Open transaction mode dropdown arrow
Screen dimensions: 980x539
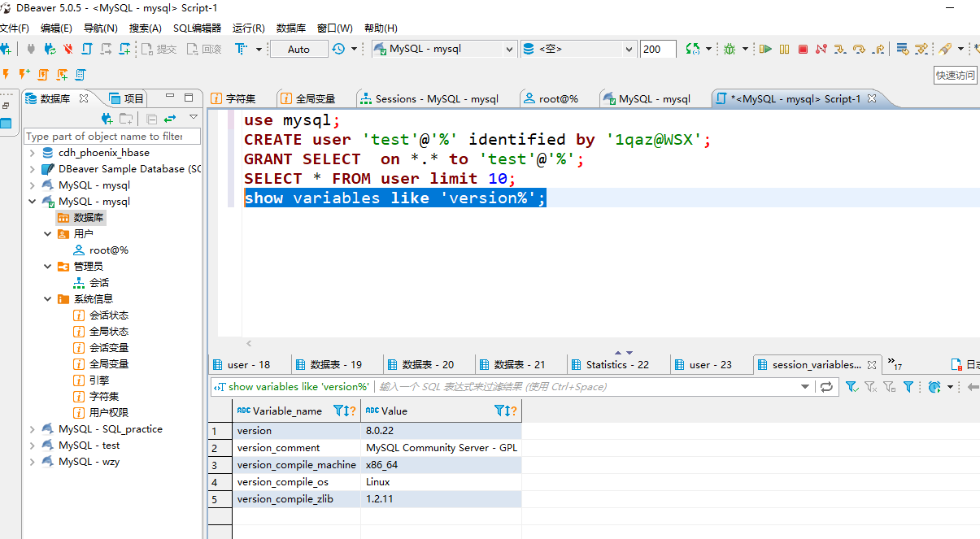259,49
